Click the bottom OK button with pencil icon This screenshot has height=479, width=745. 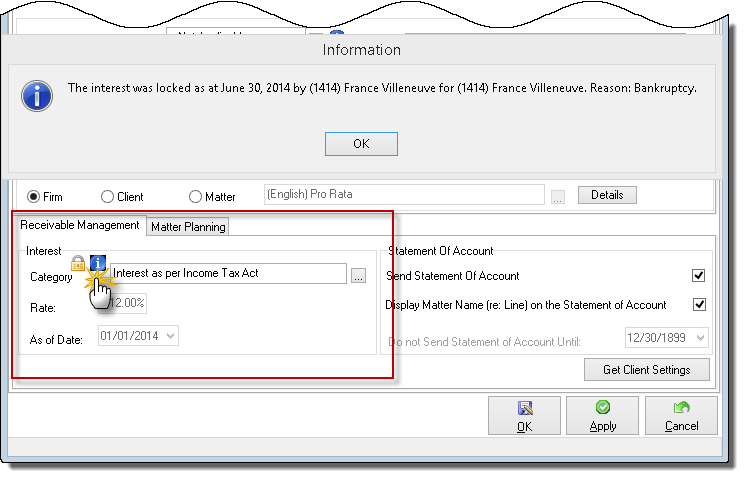(525, 416)
